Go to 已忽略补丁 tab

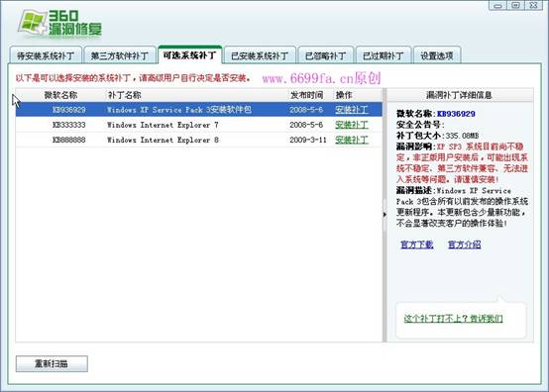[x=325, y=55]
